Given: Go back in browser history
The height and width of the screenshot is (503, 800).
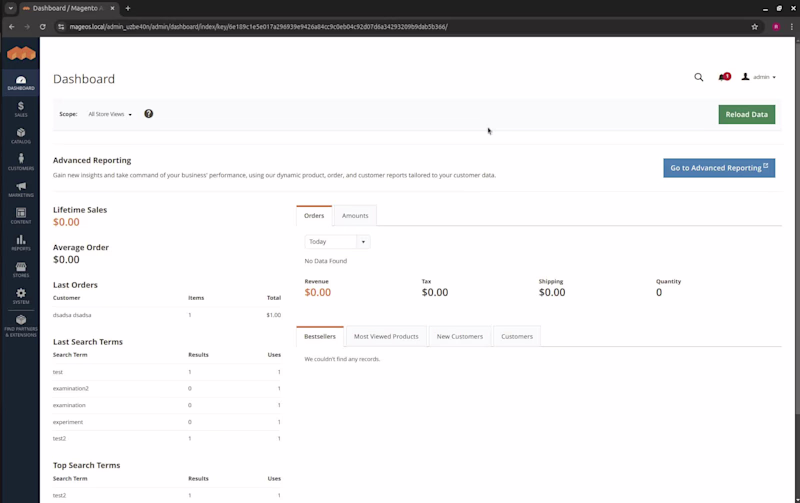Looking at the screenshot, I should click(x=12, y=27).
